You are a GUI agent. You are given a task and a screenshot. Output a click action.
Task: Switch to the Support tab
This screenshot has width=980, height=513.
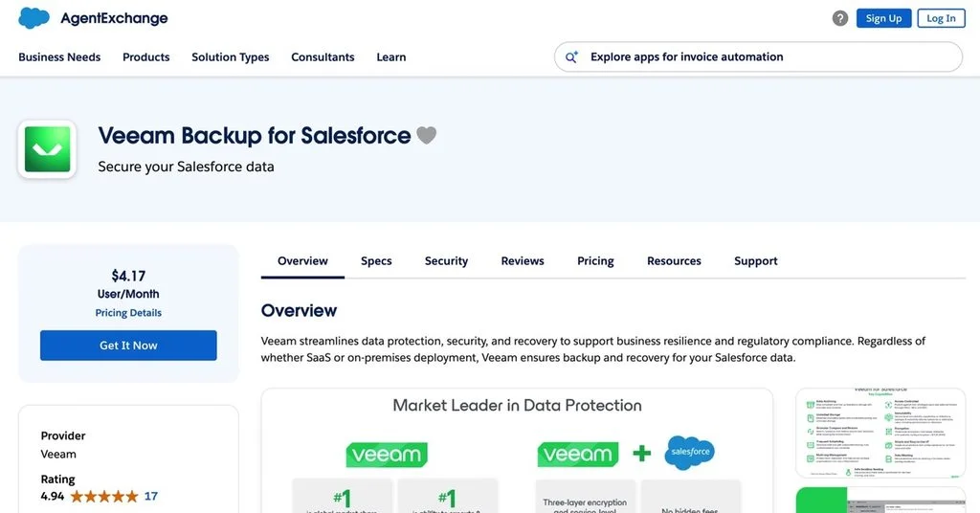756,261
